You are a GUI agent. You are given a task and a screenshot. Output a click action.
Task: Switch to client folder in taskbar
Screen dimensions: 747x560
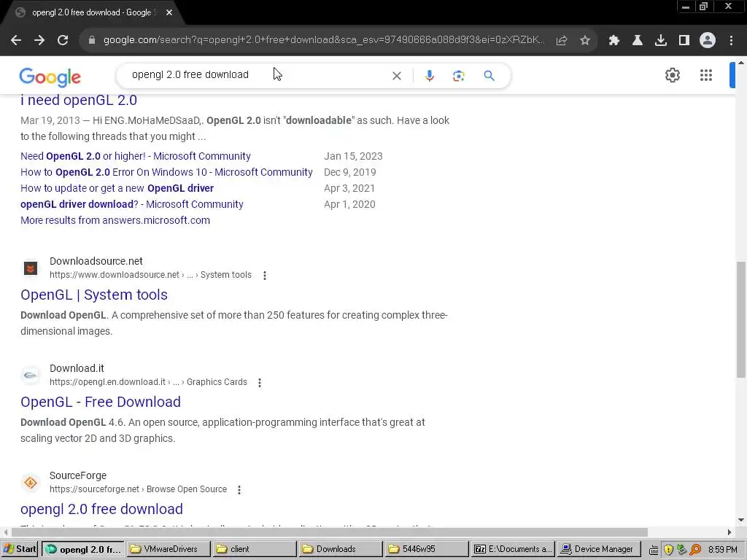tap(255, 549)
